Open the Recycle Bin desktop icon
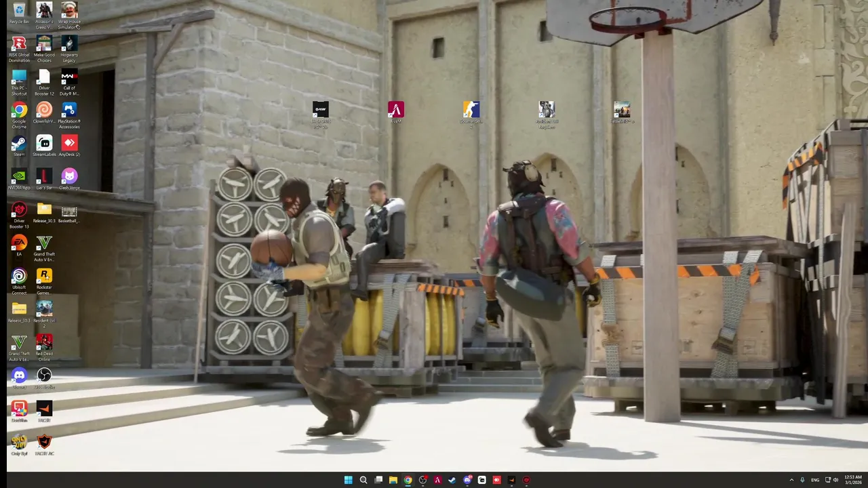Image resolution: width=868 pixels, height=488 pixels. [19, 14]
